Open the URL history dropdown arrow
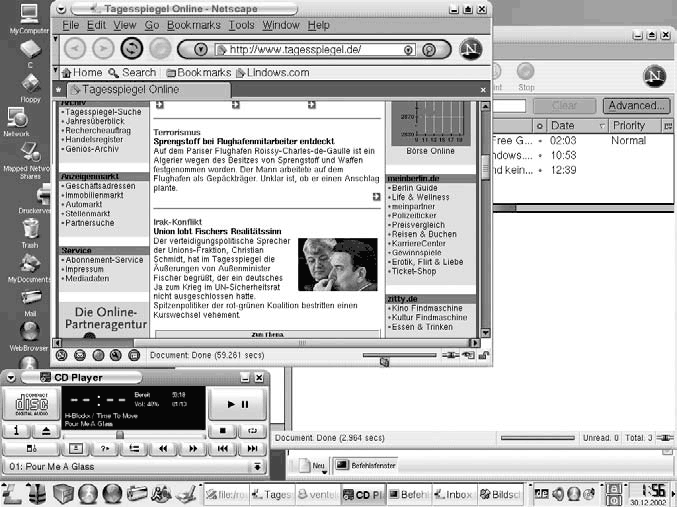Viewport: 677px width, 507px height. (x=201, y=50)
